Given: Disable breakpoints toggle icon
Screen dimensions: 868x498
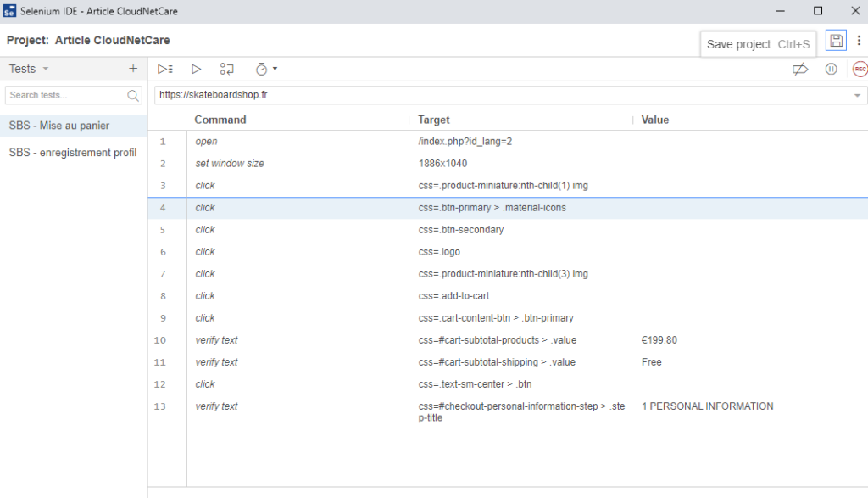Looking at the screenshot, I should coord(800,70).
